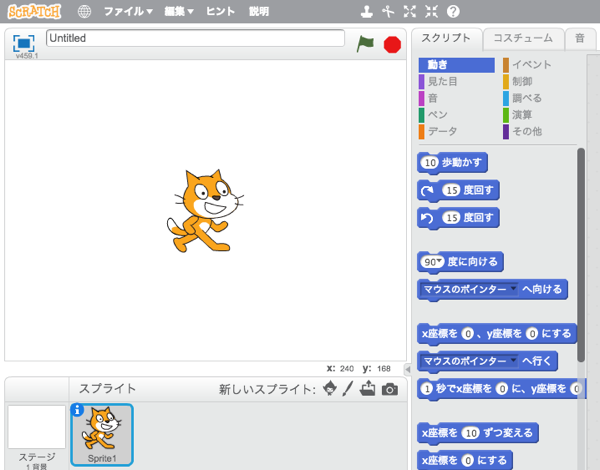
Task: Click x value in x座標を、y座標をにする block
Action: tap(467, 334)
